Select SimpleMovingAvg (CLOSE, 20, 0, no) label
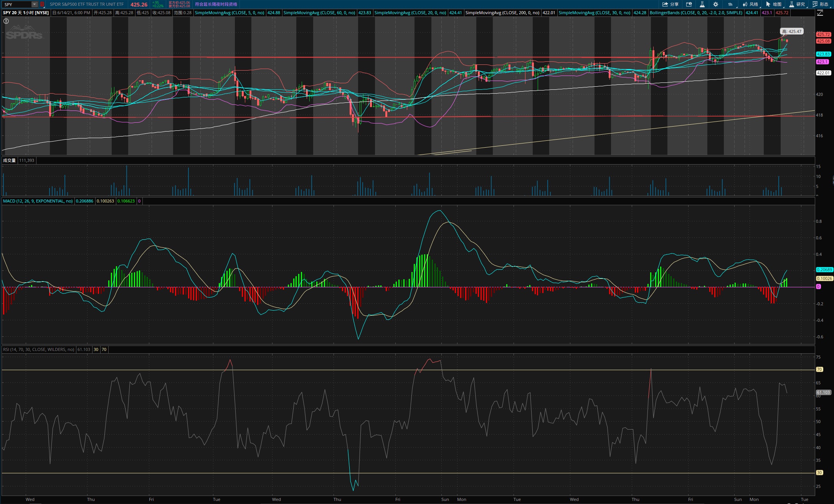Image resolution: width=834 pixels, height=504 pixels. coord(410,13)
